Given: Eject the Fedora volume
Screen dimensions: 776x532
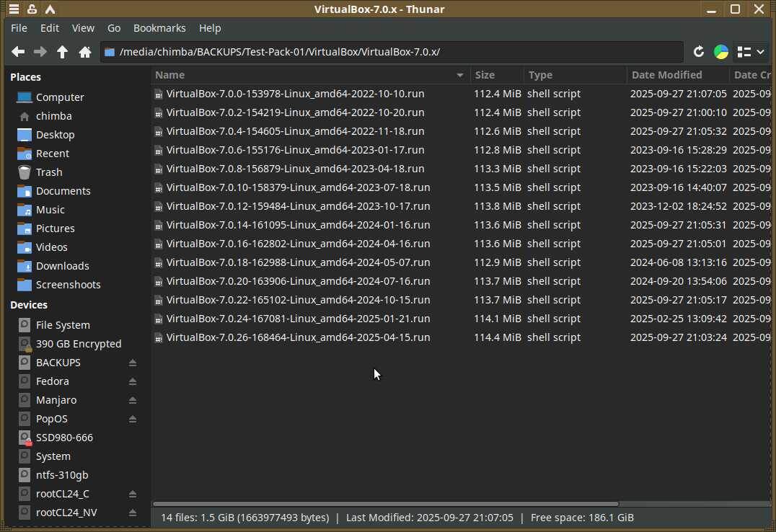Looking at the screenshot, I should (133, 381).
